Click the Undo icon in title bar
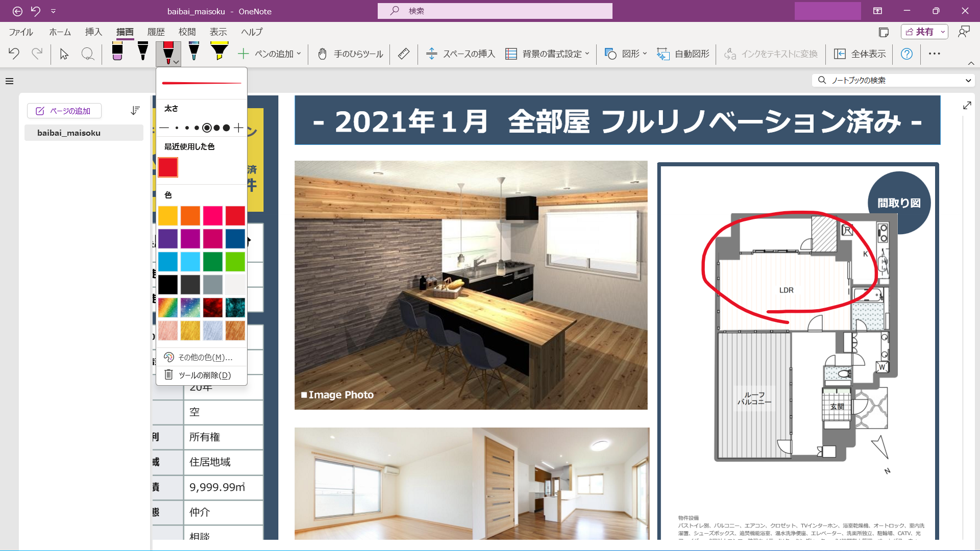Screen dimensions: 980x551 35,11
